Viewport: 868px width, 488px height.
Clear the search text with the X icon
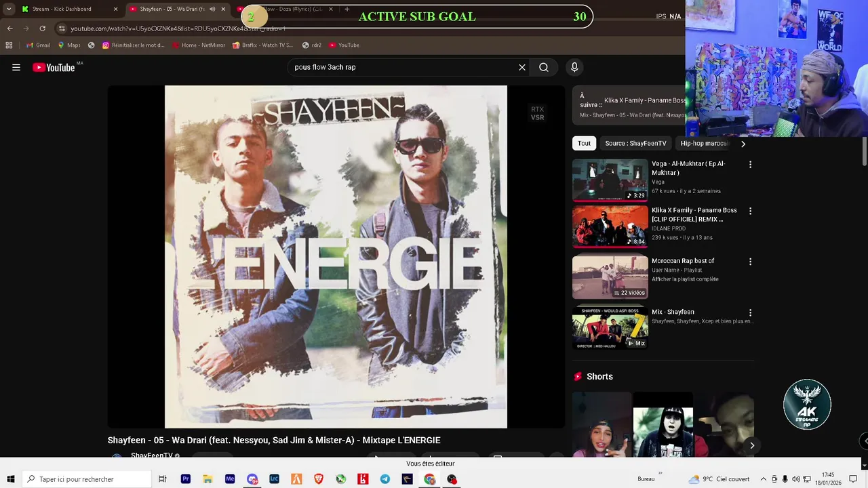522,67
